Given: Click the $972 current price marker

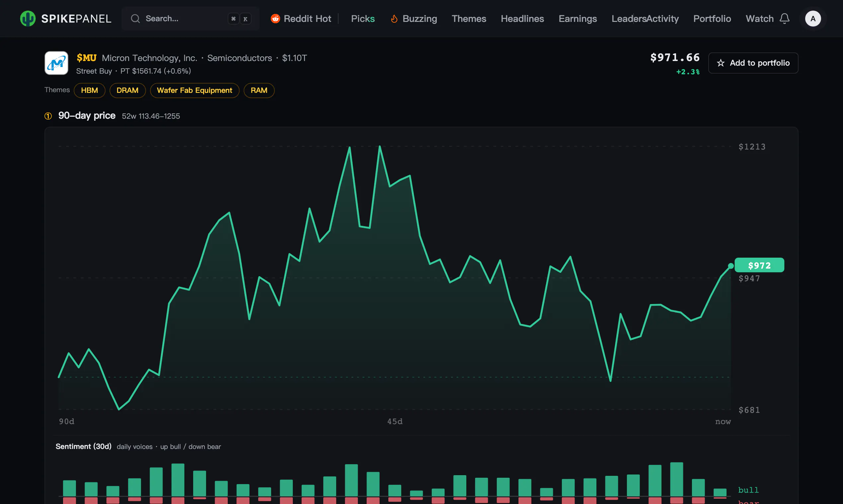Looking at the screenshot, I should pos(759,265).
